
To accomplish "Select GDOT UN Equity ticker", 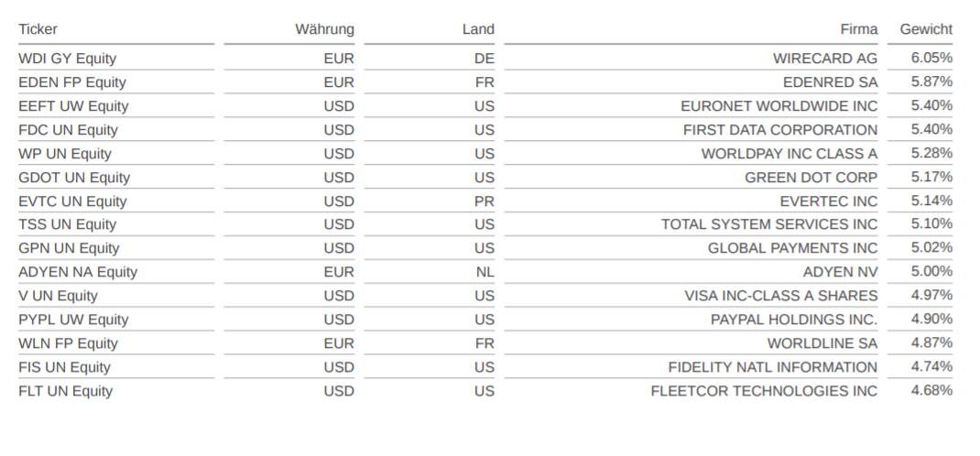I will tap(74, 178).
